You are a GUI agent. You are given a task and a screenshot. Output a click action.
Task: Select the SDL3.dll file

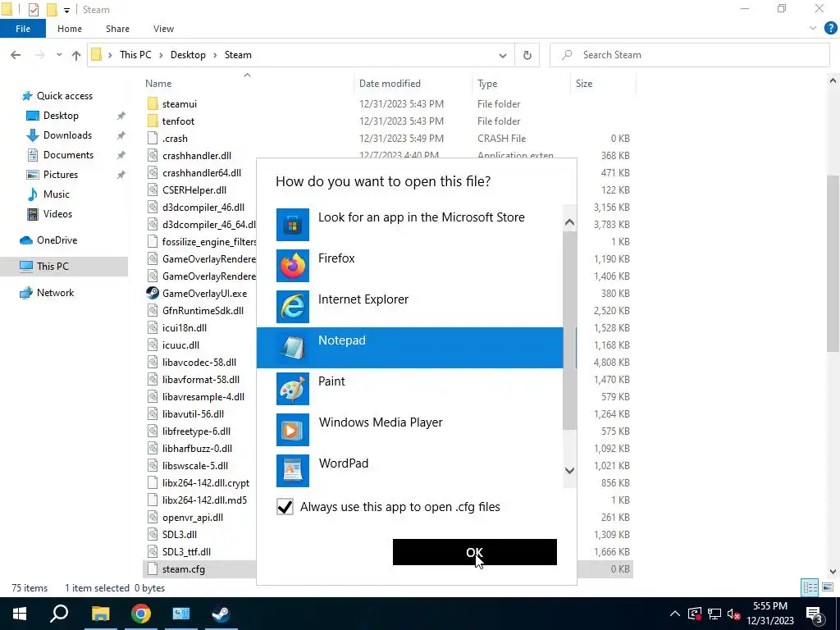click(180, 535)
